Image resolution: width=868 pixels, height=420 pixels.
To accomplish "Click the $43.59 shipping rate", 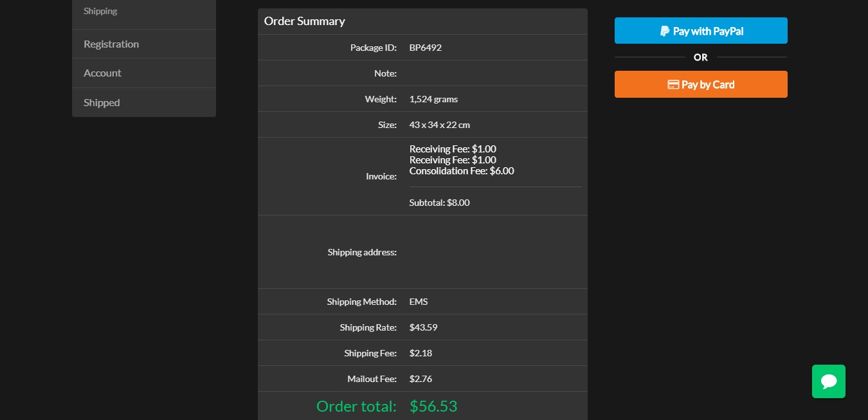I will click(x=423, y=327).
